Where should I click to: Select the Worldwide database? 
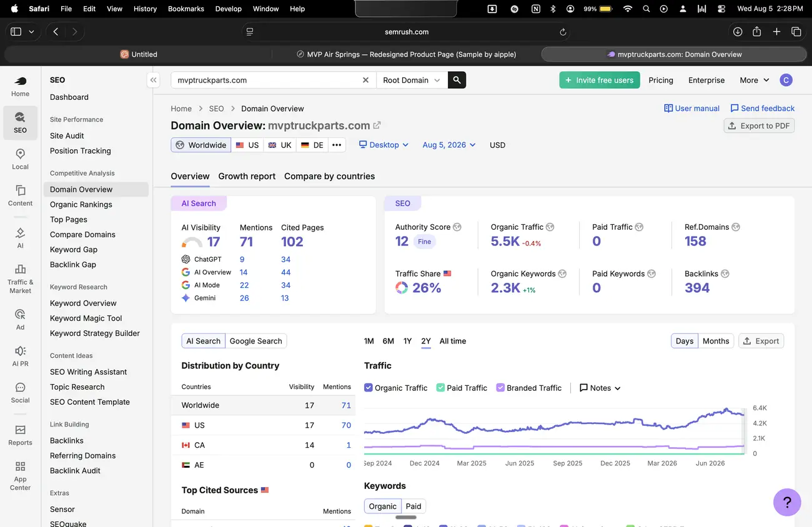pyautogui.click(x=201, y=145)
